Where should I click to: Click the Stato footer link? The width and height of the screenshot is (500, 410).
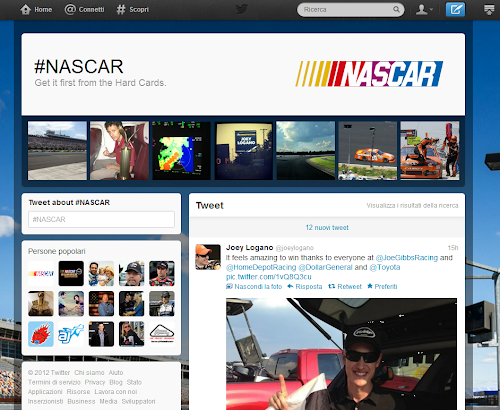[134, 382]
